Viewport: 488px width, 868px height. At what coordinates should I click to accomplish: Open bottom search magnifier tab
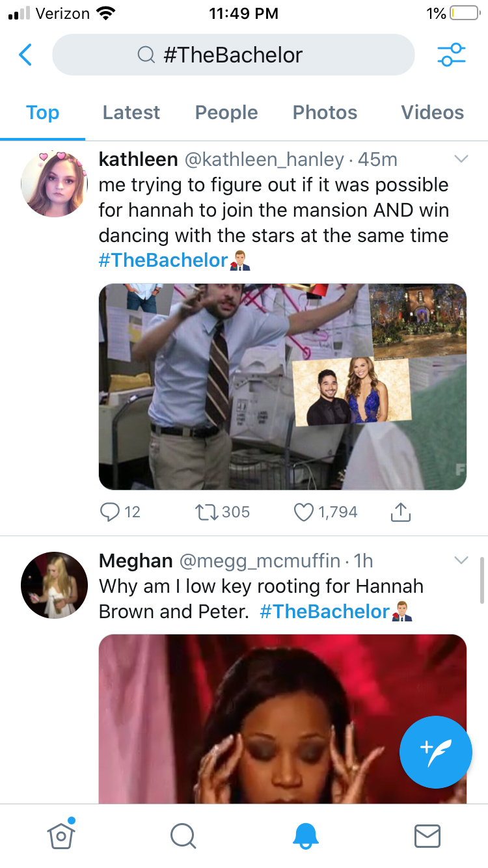click(x=183, y=835)
